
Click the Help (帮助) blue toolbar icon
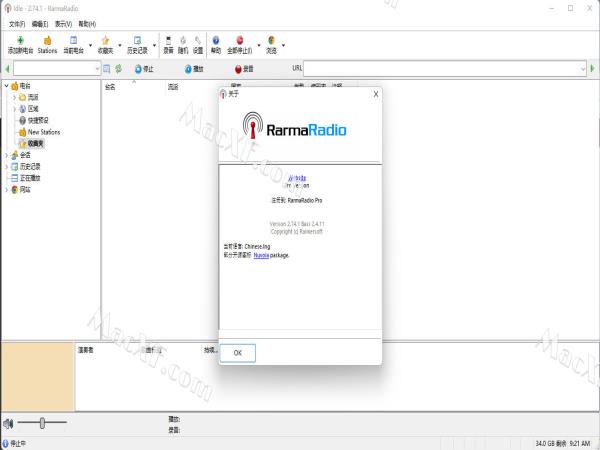click(x=216, y=41)
